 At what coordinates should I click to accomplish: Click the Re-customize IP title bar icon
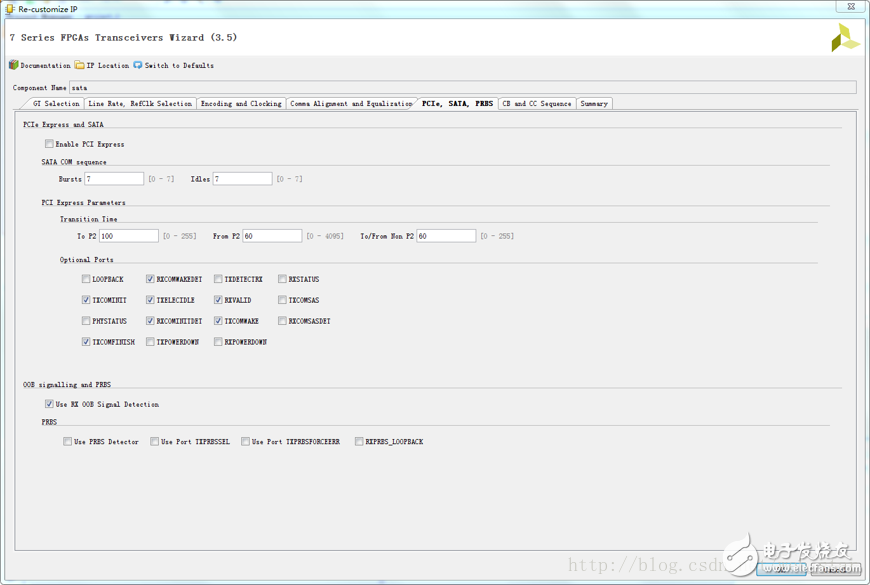click(x=9, y=8)
